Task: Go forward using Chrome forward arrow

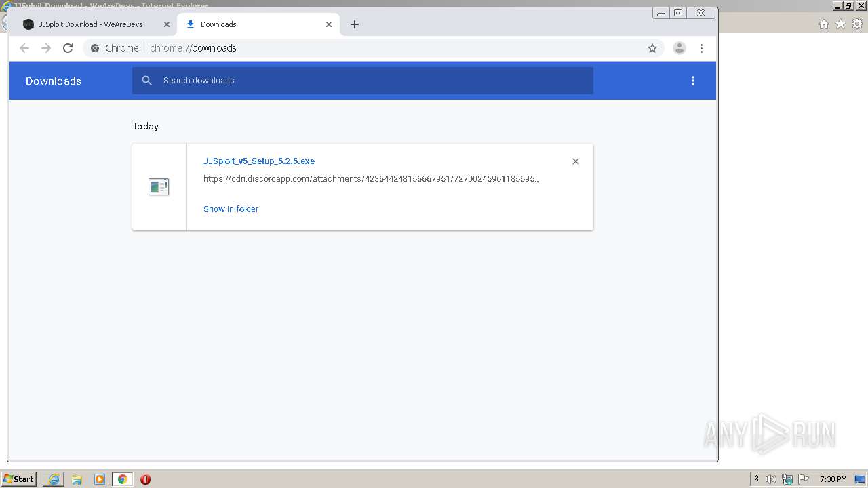Action: 46,48
